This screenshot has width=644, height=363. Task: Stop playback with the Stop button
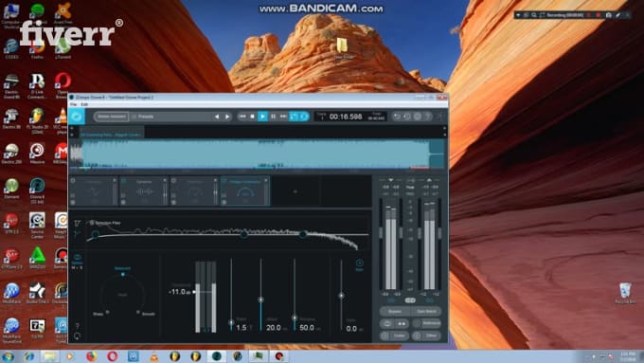click(x=253, y=117)
